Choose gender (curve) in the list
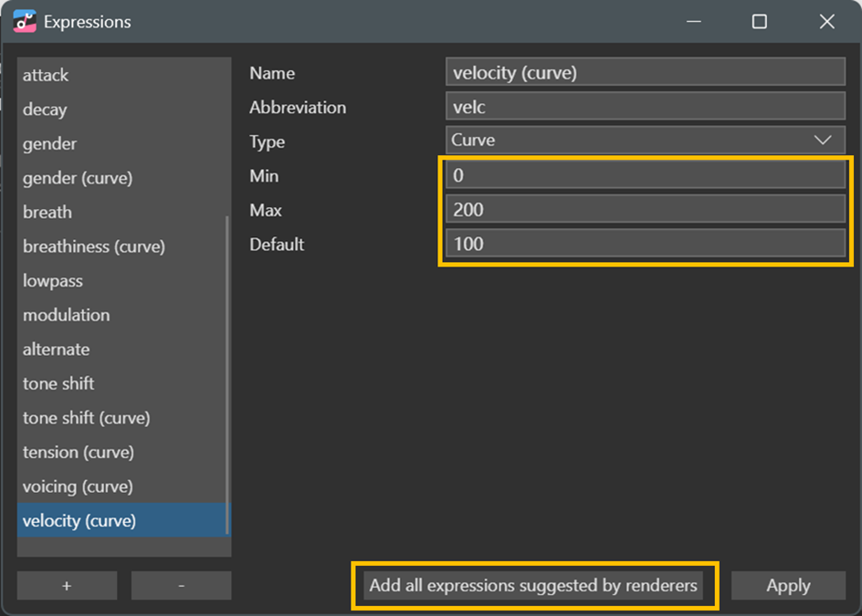Screen dimensions: 862x616 (123, 178)
